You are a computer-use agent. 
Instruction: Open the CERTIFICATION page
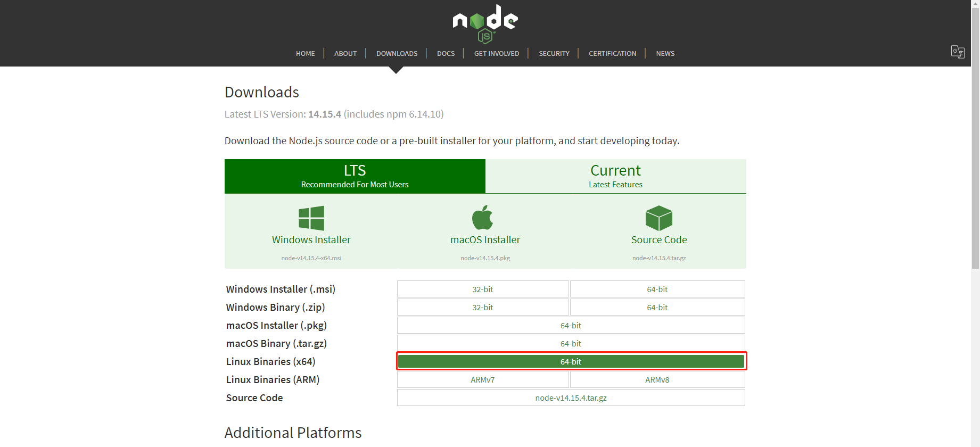click(613, 53)
